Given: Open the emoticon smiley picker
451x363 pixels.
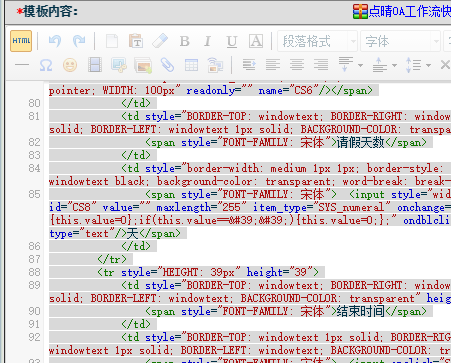Looking at the screenshot, I should 70,65.
